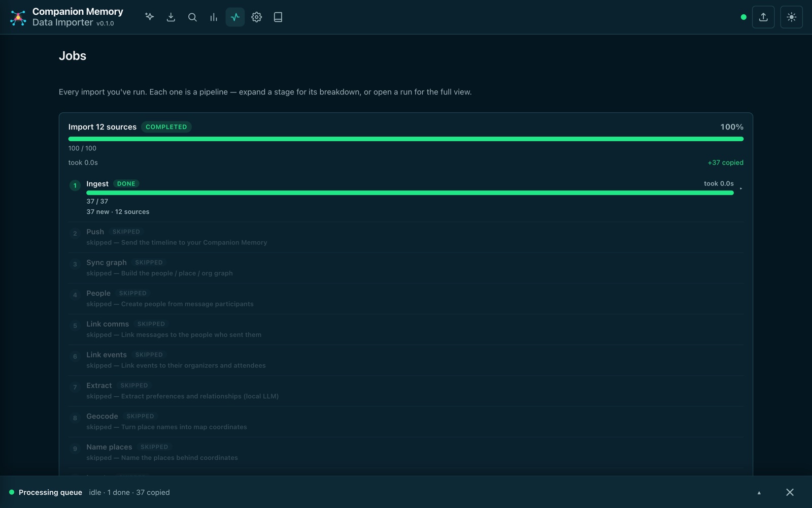Expand the Ingest stage breakdown arrow
812x508 pixels.
(x=741, y=188)
